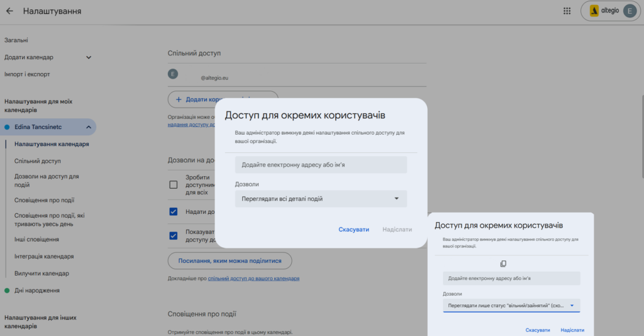
Task: Click Надіслати in the lower right dialog
Action: pos(572,330)
